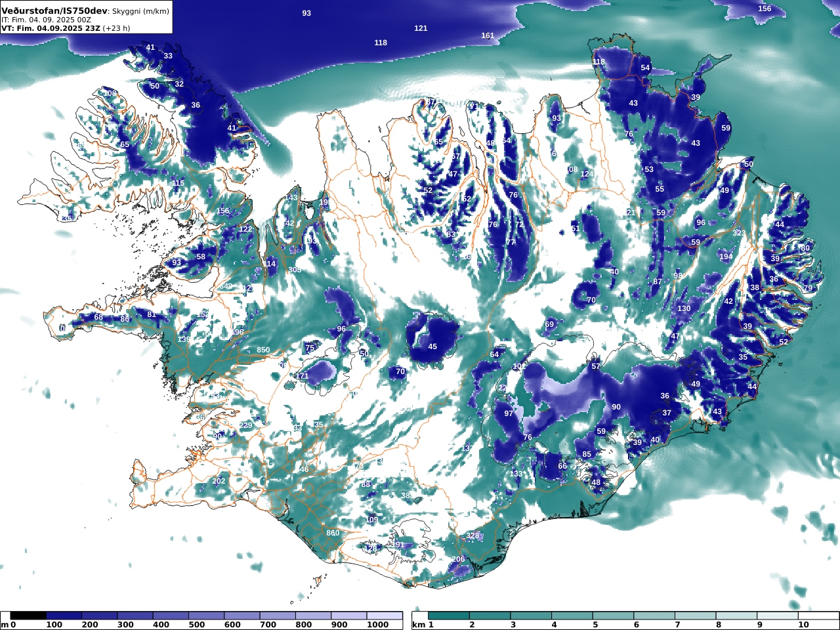Click the '171' value on the map
Viewport: 840px width, 630px height.
click(x=302, y=376)
